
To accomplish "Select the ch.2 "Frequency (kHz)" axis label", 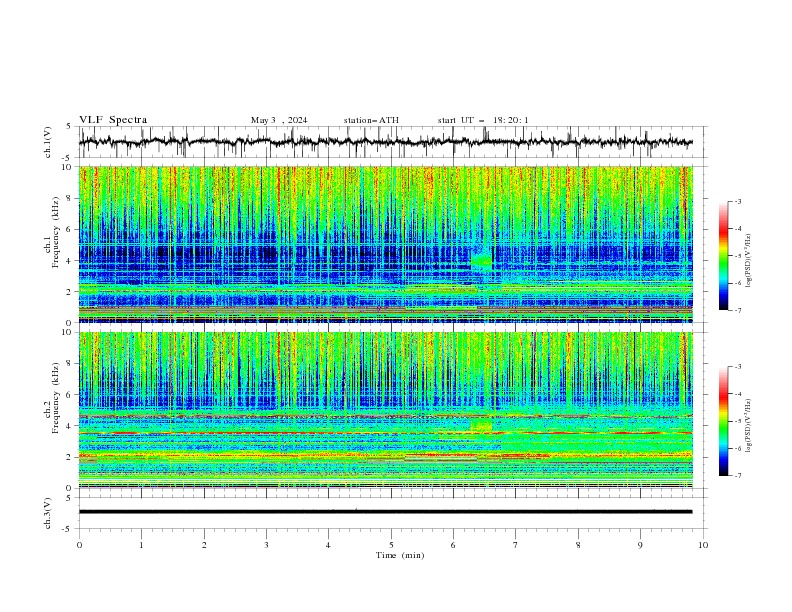I will pos(56,398).
